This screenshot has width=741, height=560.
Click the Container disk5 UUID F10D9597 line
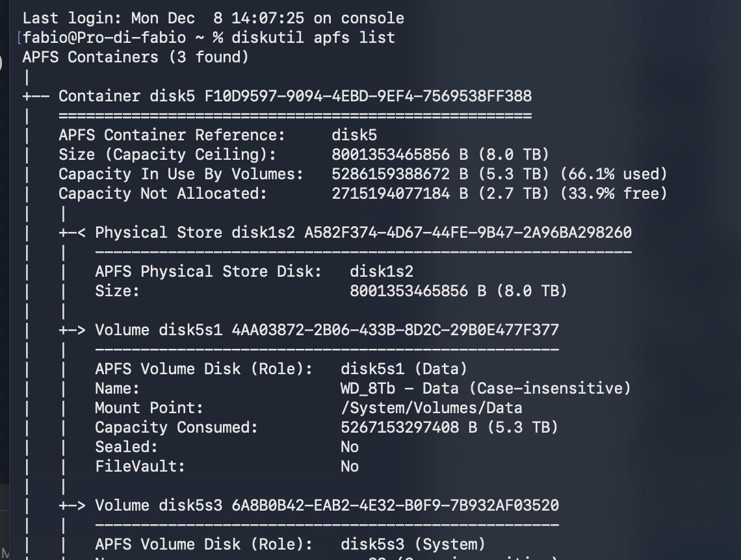click(x=368, y=96)
